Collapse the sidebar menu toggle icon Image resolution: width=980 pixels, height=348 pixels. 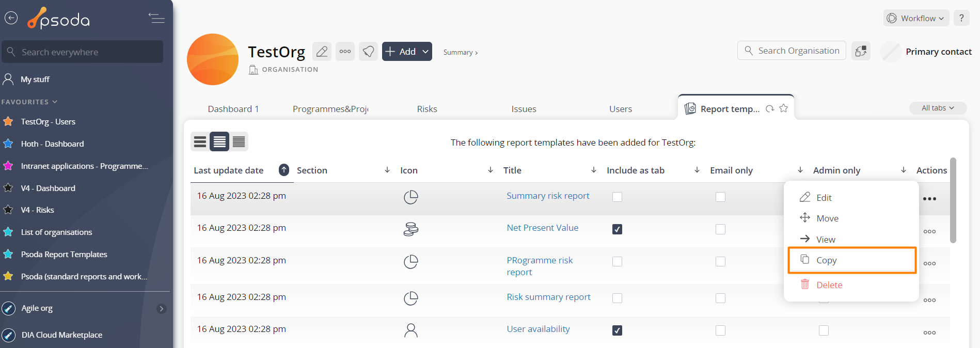pyautogui.click(x=156, y=18)
